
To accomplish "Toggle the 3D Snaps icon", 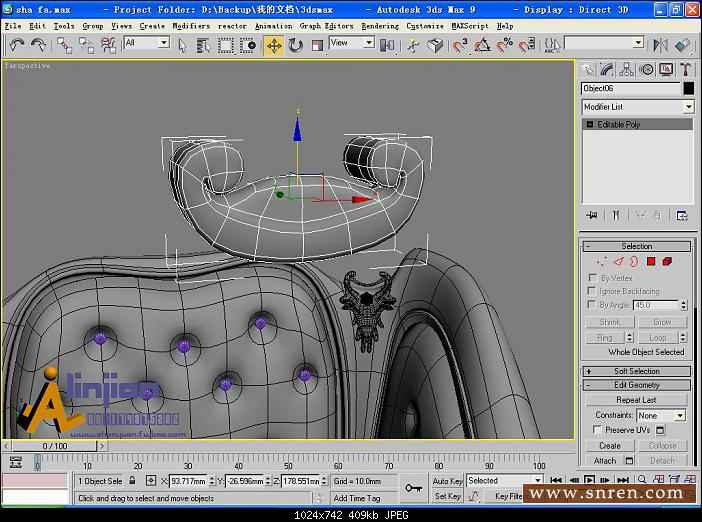I will click(x=460, y=45).
